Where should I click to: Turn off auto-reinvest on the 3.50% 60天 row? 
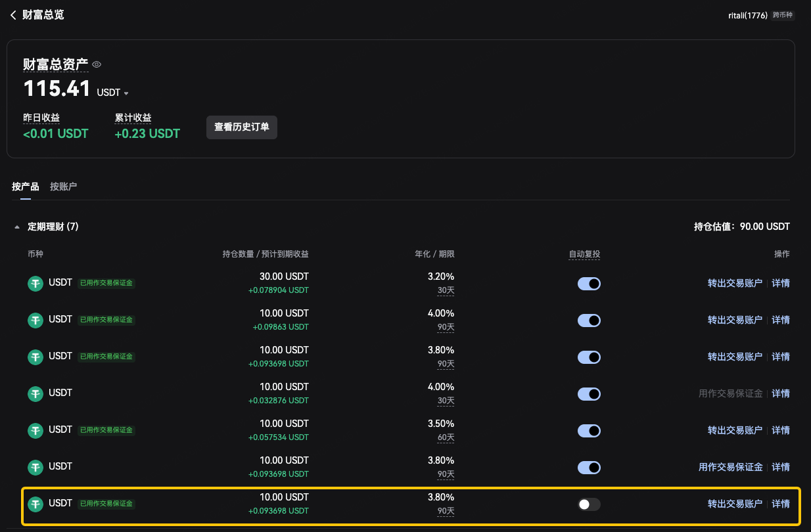pos(589,431)
